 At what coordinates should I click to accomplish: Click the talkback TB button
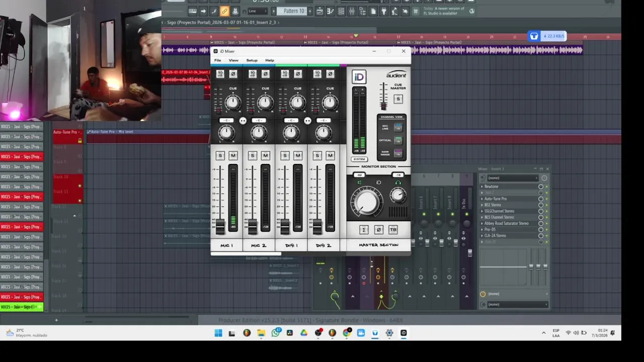pyautogui.click(x=393, y=230)
